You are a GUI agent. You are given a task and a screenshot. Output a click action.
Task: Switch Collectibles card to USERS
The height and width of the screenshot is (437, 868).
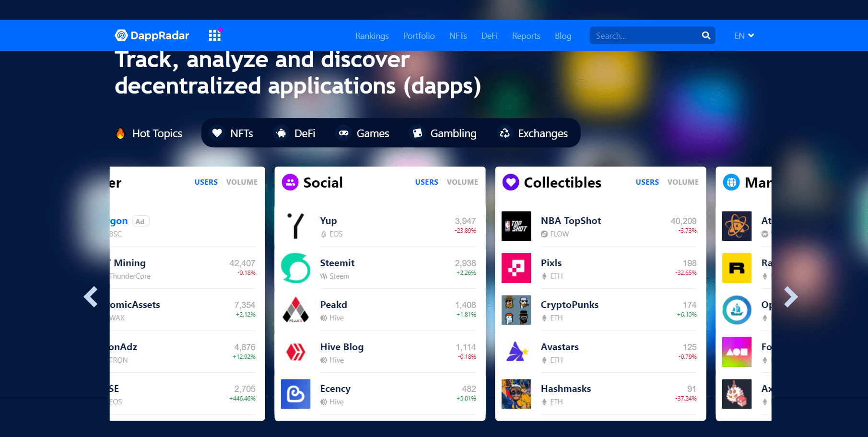647,182
